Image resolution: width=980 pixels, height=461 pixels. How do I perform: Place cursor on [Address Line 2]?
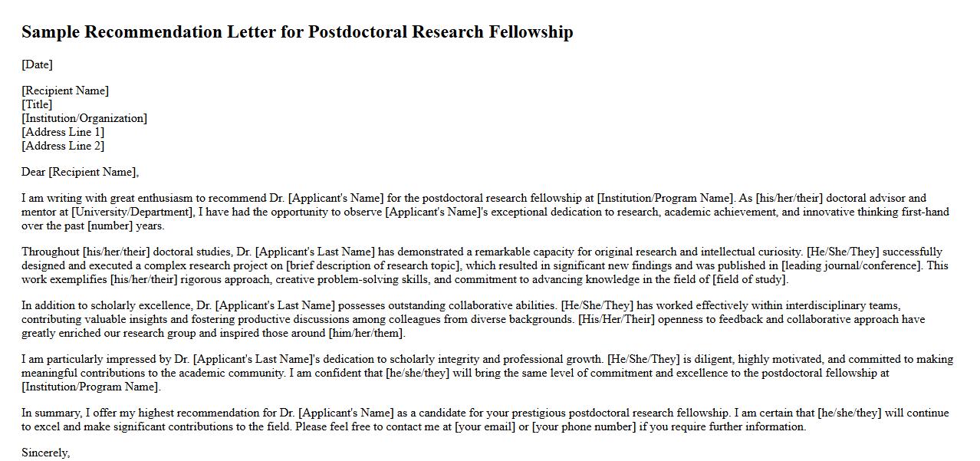63,146
